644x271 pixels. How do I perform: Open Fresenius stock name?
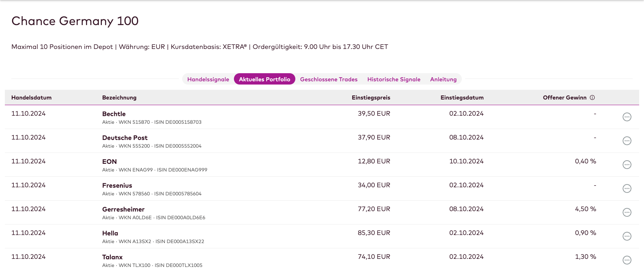coord(117,186)
